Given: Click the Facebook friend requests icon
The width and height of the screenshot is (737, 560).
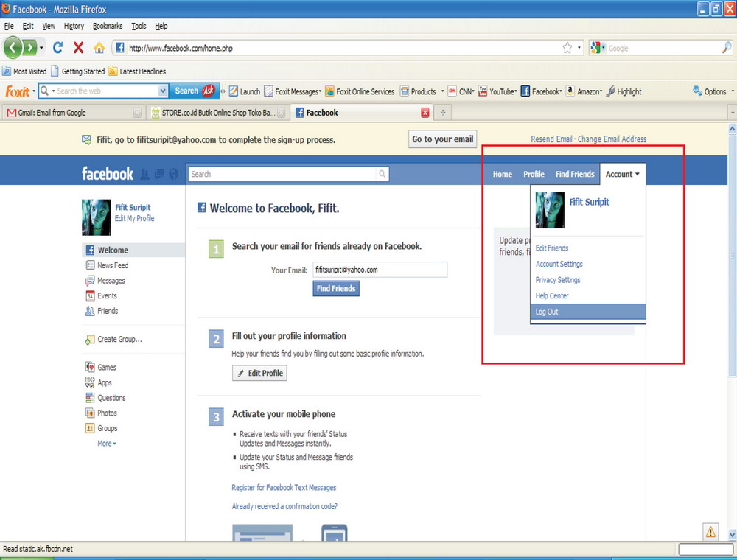Looking at the screenshot, I should (x=144, y=175).
